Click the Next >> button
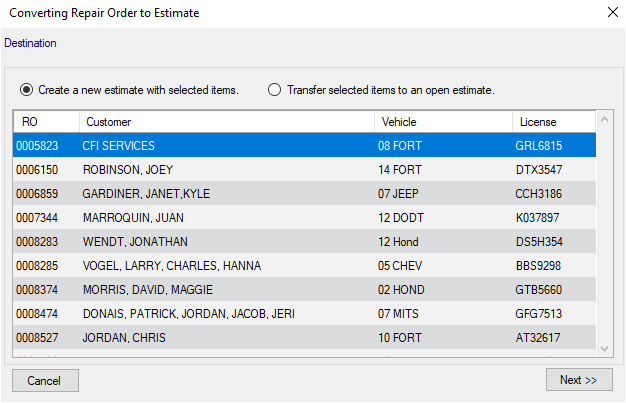 579,380
